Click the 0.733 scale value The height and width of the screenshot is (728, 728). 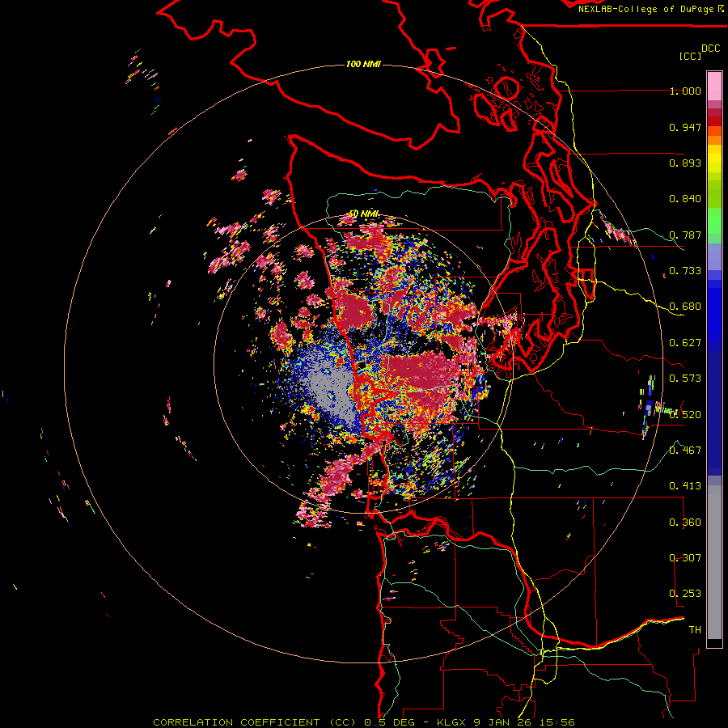click(x=685, y=271)
